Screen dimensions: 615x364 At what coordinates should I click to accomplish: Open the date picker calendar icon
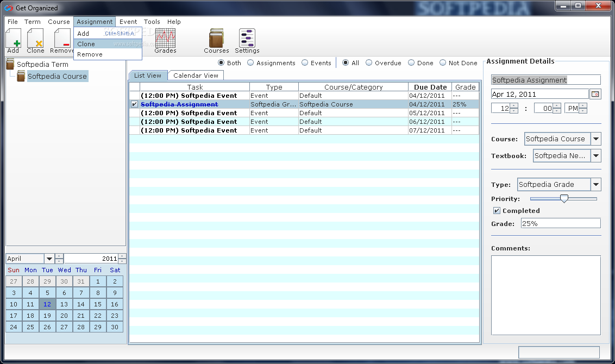(x=595, y=94)
